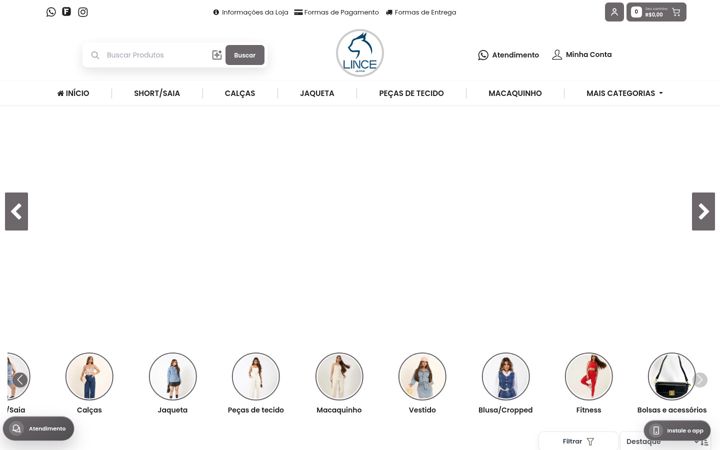Click the Buscar search button
Viewport: 720px width, 450px height.
tap(245, 55)
